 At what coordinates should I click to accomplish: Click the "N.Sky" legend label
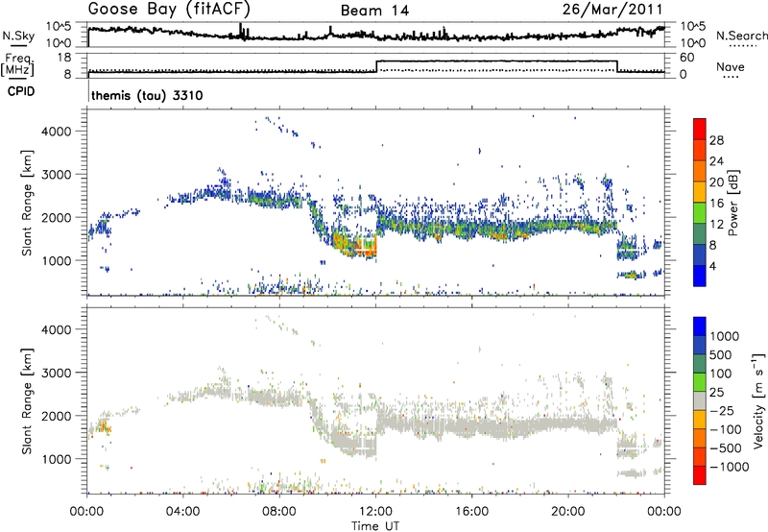click(18, 36)
